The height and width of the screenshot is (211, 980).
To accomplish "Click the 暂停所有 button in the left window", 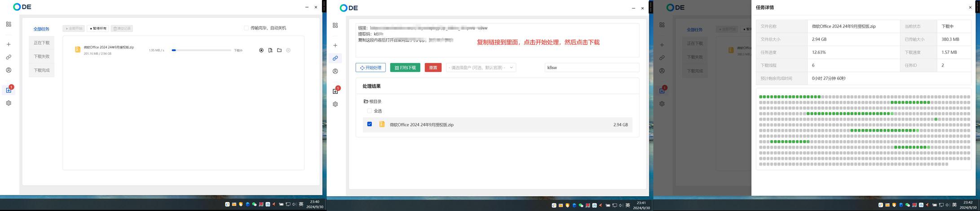I will [x=98, y=28].
